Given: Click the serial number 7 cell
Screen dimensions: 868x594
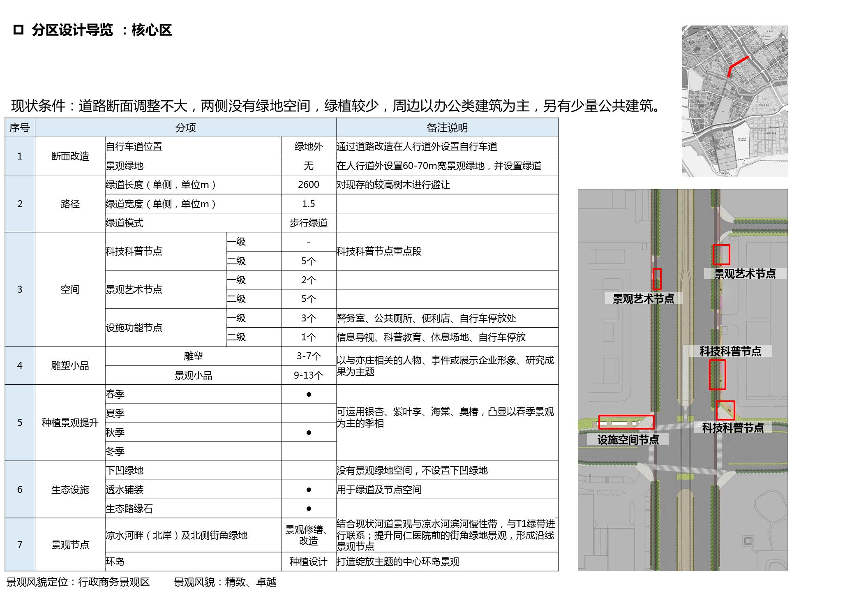Looking at the screenshot, I should point(20,545).
